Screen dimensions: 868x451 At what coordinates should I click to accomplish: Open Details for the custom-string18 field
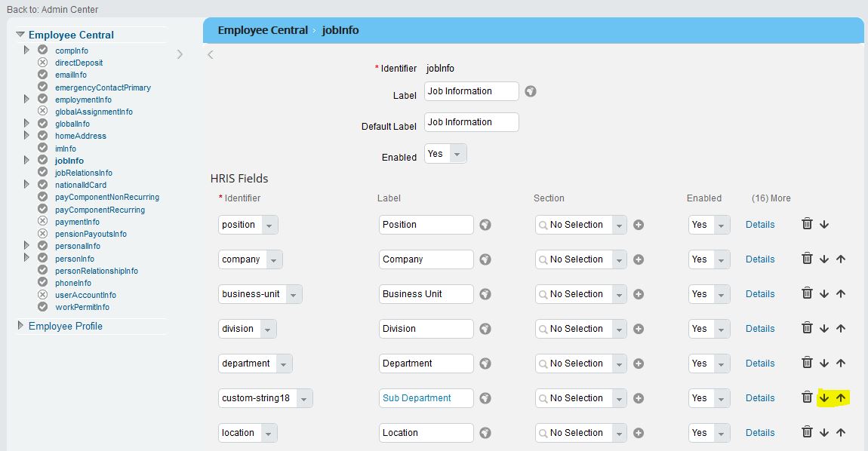pyautogui.click(x=760, y=398)
